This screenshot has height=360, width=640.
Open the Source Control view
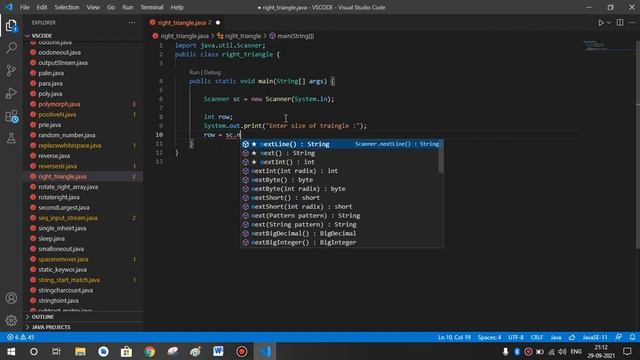point(11,71)
